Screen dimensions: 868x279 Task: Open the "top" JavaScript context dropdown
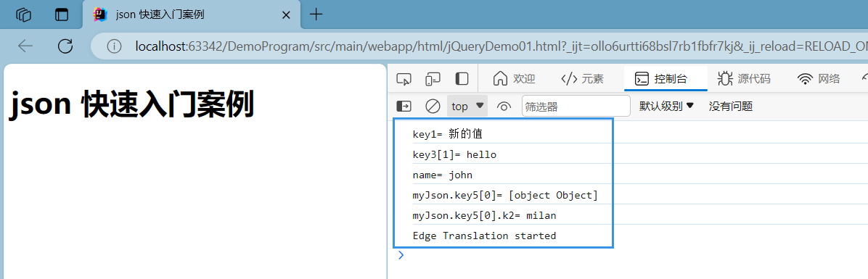click(468, 106)
